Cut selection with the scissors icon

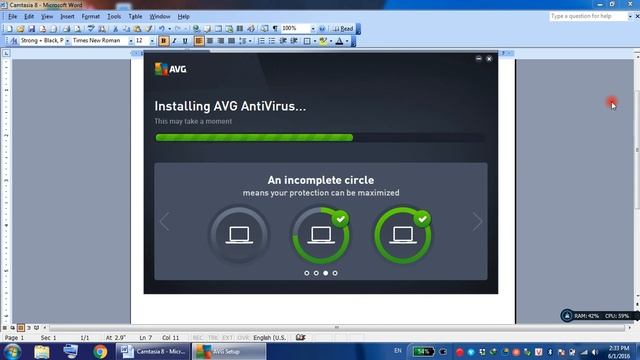[x=116, y=29]
